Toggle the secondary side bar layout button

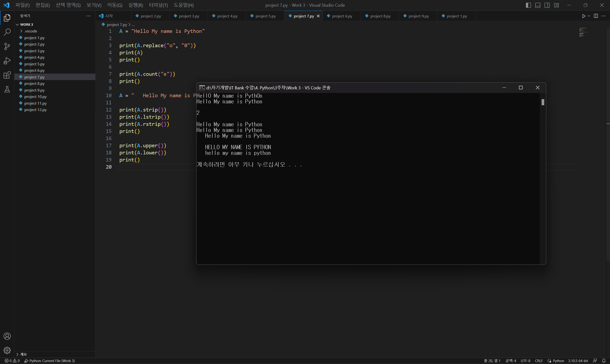(x=547, y=5)
